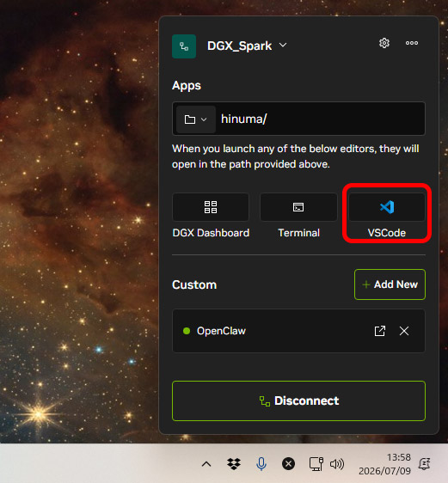Open the folder picker dropdown

(x=196, y=119)
